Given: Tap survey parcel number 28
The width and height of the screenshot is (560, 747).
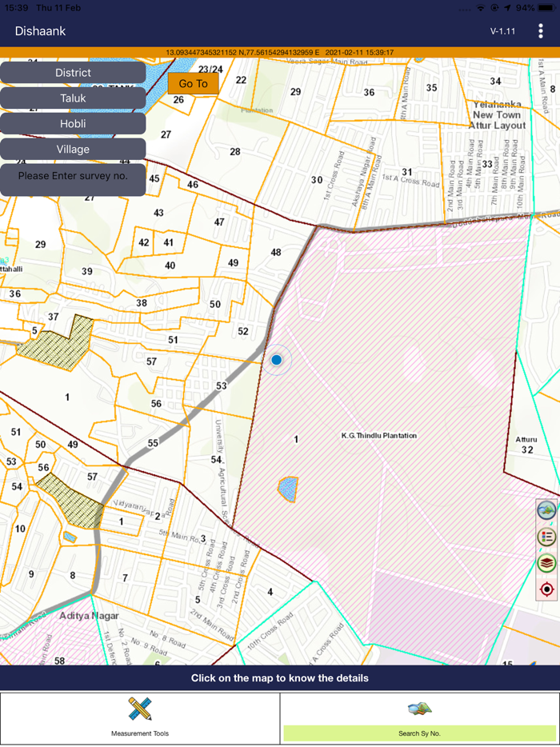Looking at the screenshot, I should coord(235,152).
